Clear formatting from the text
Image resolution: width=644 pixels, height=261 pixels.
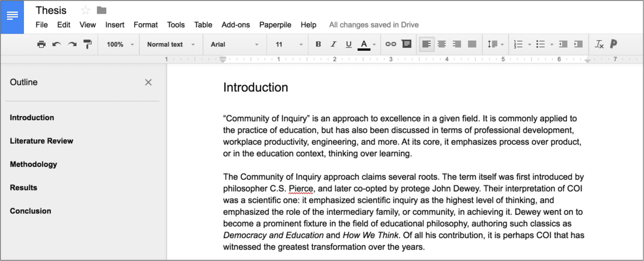(599, 45)
